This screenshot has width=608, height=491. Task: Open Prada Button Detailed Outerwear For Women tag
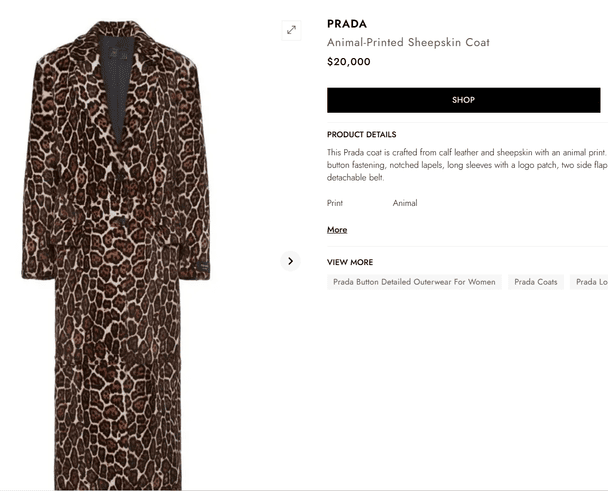[414, 282]
